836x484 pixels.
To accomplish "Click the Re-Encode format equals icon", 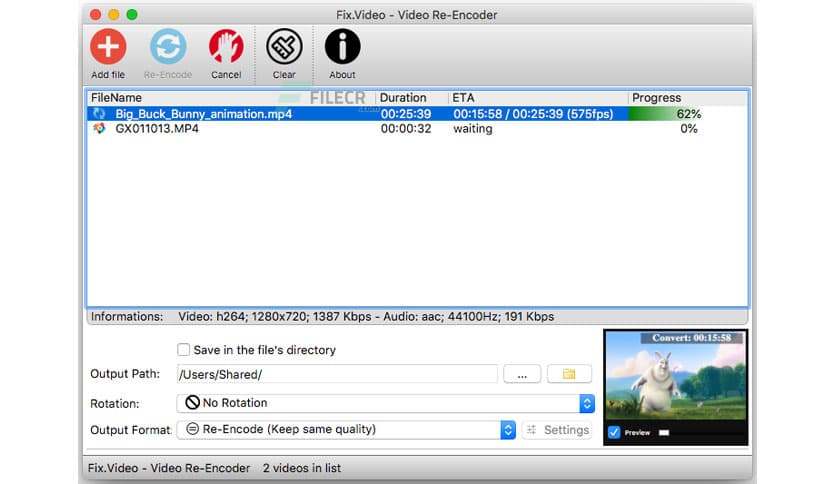I will 192,429.
